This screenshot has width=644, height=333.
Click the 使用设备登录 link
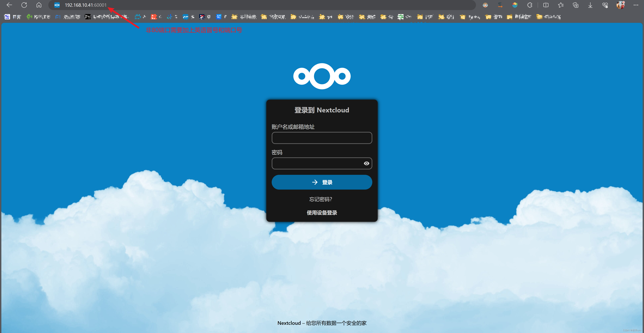(322, 213)
